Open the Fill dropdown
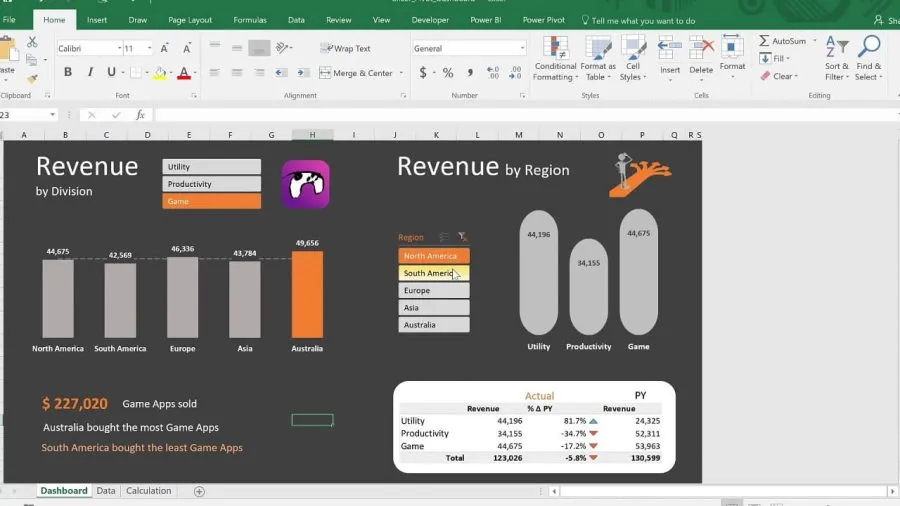Image resolution: width=900 pixels, height=506 pixels. coord(775,58)
